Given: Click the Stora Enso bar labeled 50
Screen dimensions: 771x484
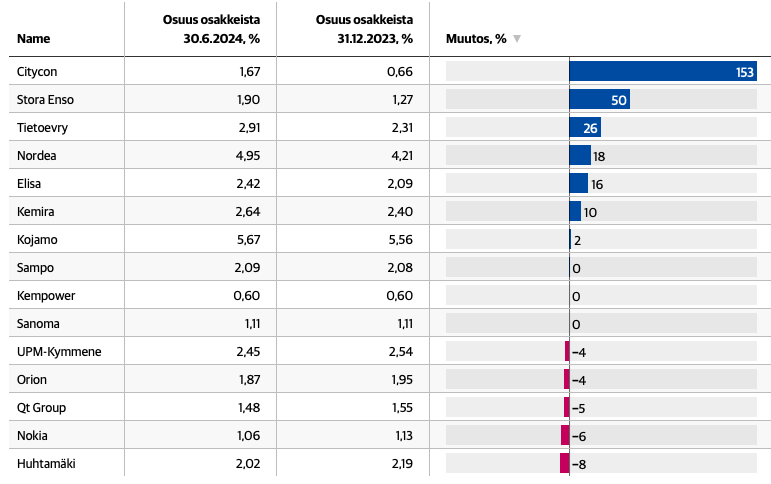Looking at the screenshot, I should [x=599, y=100].
